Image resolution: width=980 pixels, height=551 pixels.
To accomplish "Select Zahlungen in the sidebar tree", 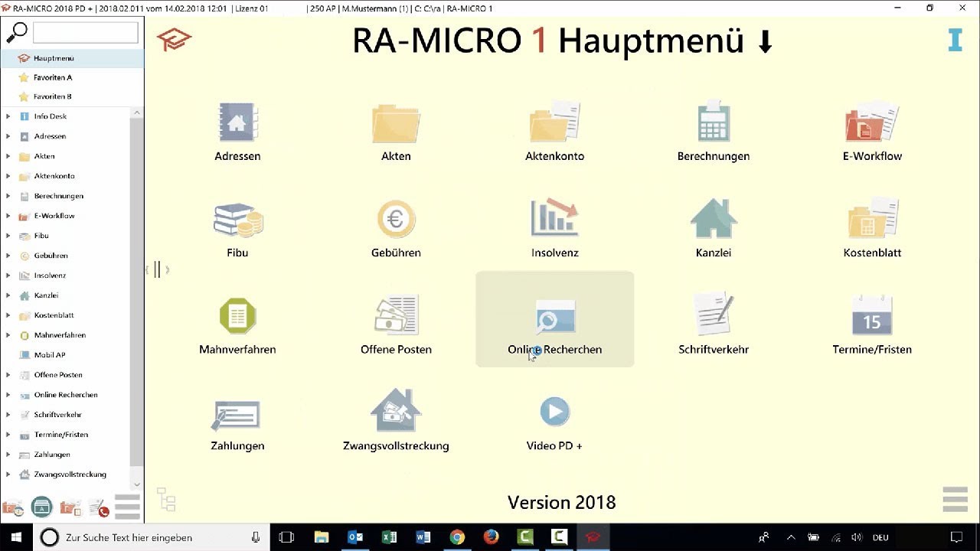I will [x=52, y=455].
